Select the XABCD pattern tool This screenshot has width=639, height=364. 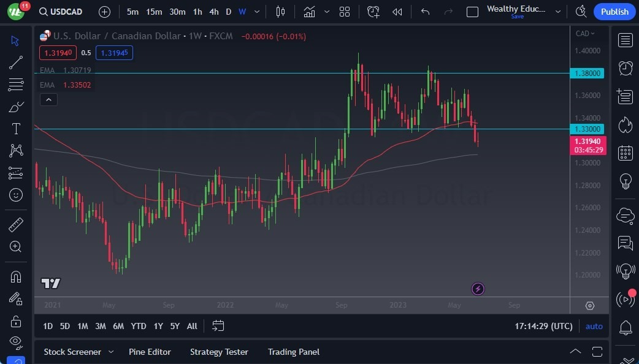[x=15, y=151]
